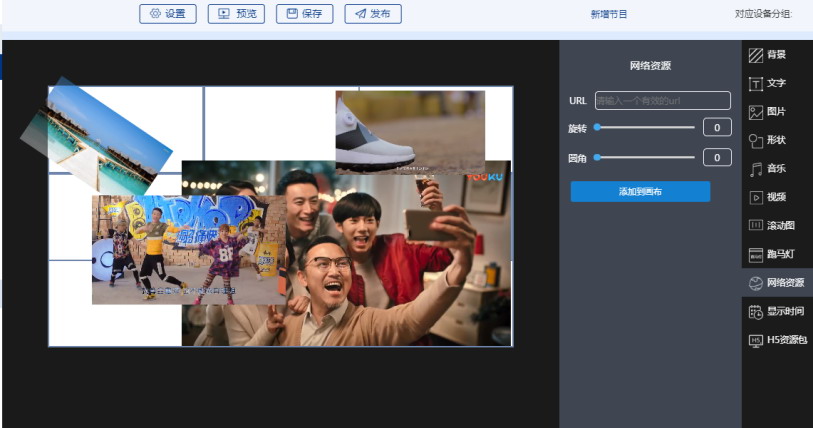813x428 pixels.
Task: Adjust the 旋转 rotation slider handle
Action: [597, 127]
